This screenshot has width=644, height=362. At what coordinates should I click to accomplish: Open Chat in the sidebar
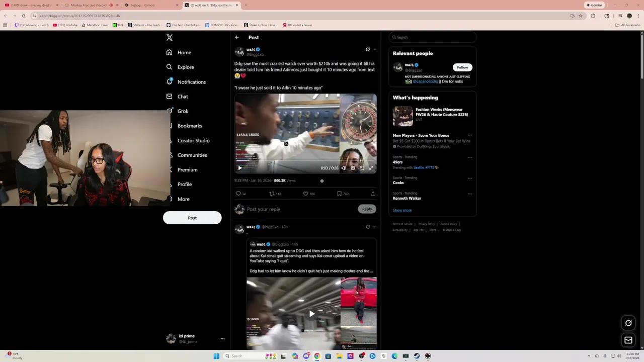click(183, 97)
